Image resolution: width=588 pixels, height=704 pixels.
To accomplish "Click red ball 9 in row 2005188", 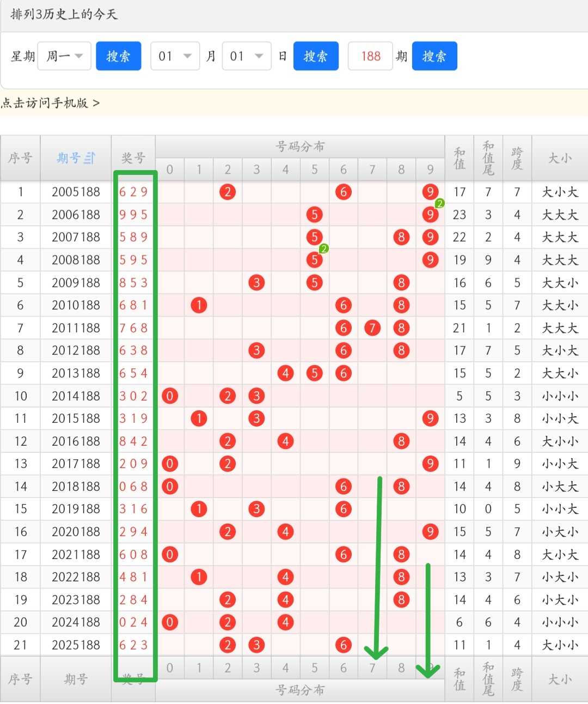I will pos(430,192).
